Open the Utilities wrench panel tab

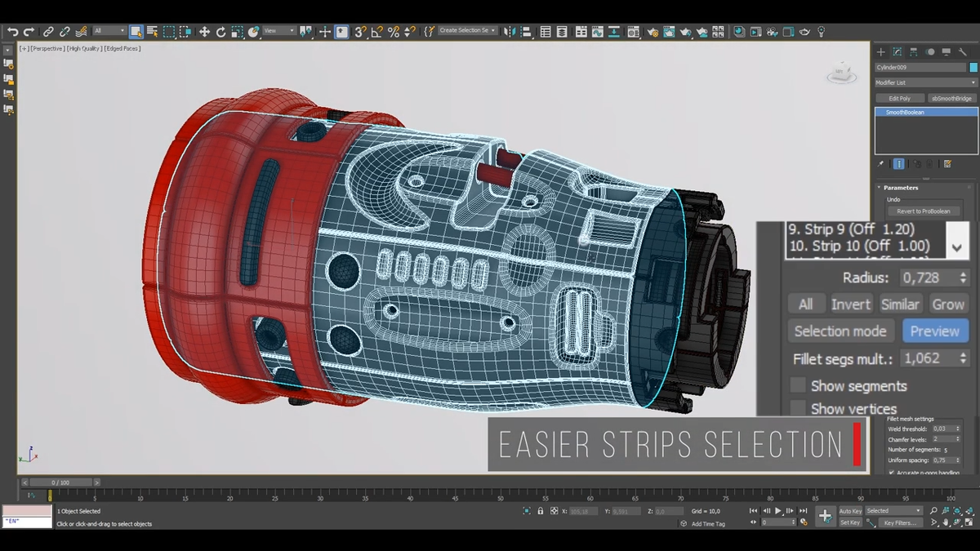[x=963, y=51]
